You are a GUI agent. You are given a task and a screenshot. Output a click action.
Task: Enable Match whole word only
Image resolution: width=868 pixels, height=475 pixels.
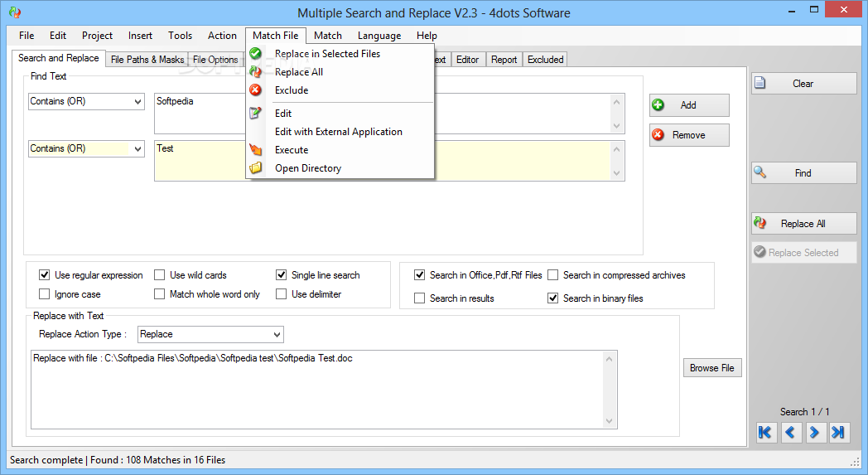(x=159, y=293)
